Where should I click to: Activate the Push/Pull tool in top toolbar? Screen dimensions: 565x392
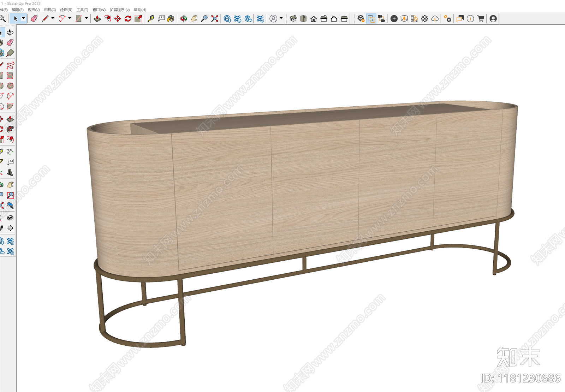pyautogui.click(x=97, y=19)
